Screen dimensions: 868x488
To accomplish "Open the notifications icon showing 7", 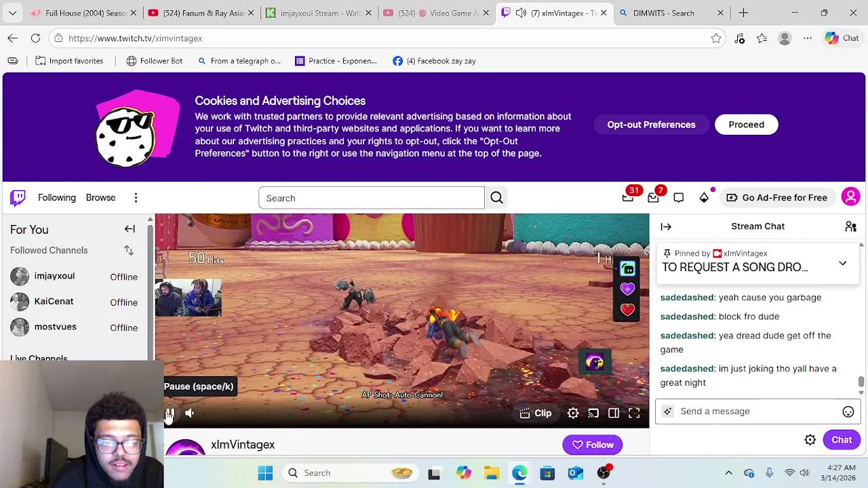I will 653,198.
